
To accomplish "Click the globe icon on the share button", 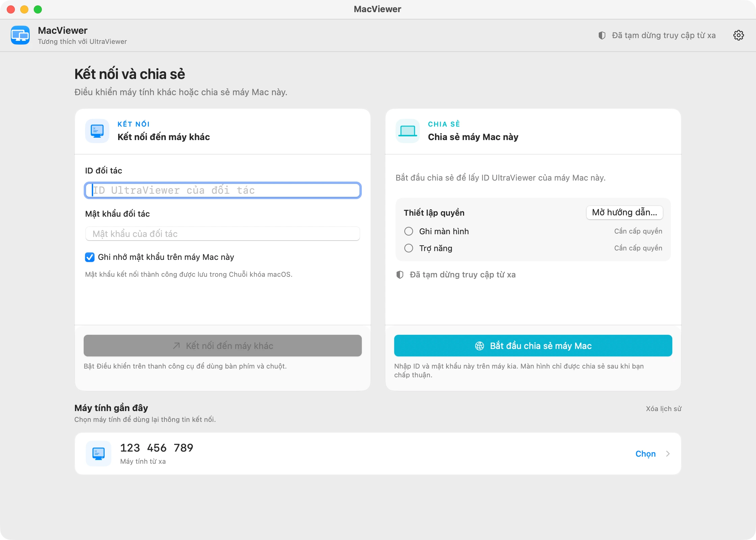I will coord(480,346).
